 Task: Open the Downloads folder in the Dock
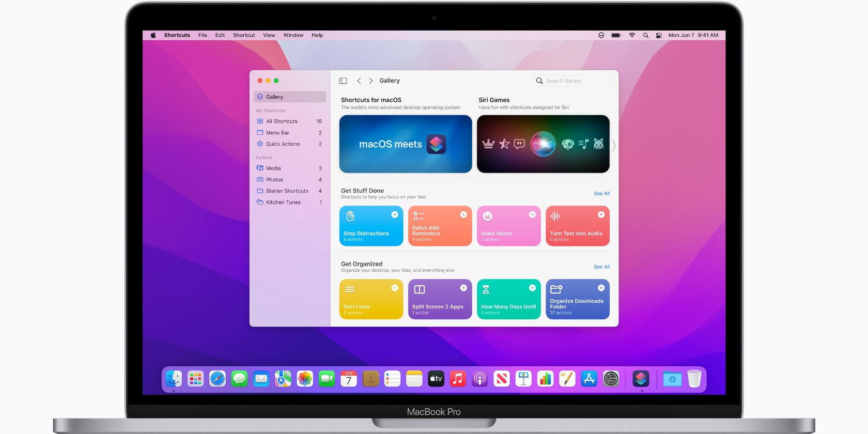click(672, 379)
